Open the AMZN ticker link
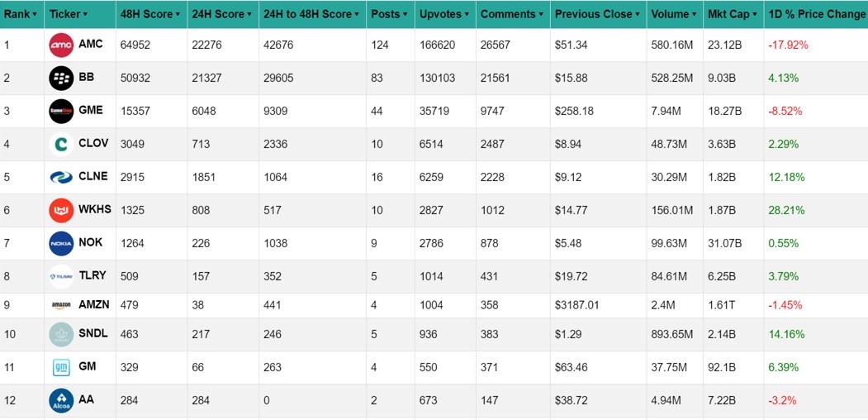Viewport: 868px width, 420px height. [94, 305]
